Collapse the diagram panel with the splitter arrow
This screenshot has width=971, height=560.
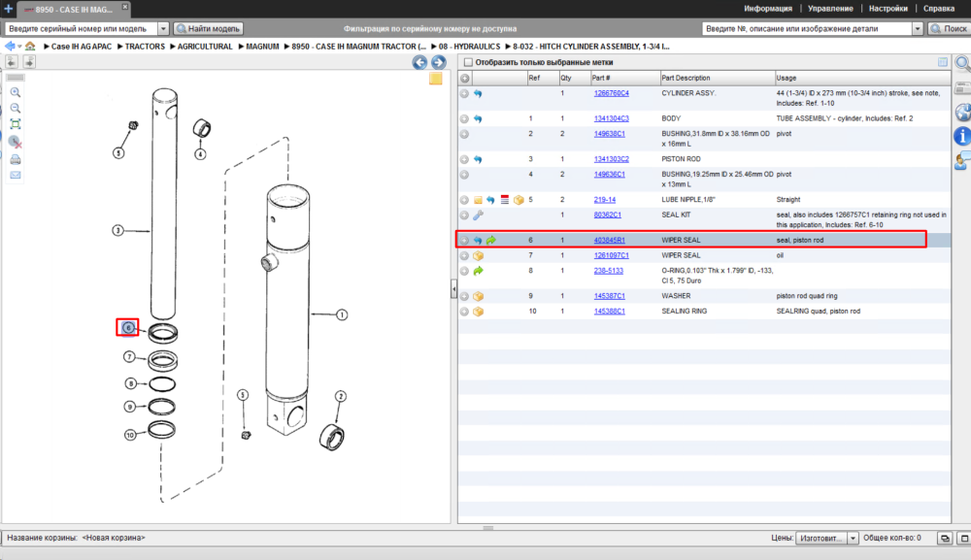tap(453, 288)
